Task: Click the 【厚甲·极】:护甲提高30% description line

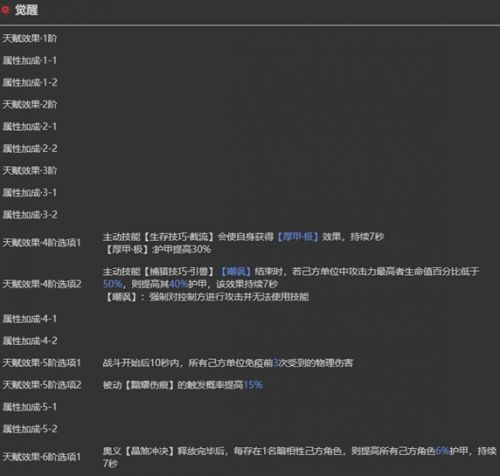Action: click(x=157, y=249)
